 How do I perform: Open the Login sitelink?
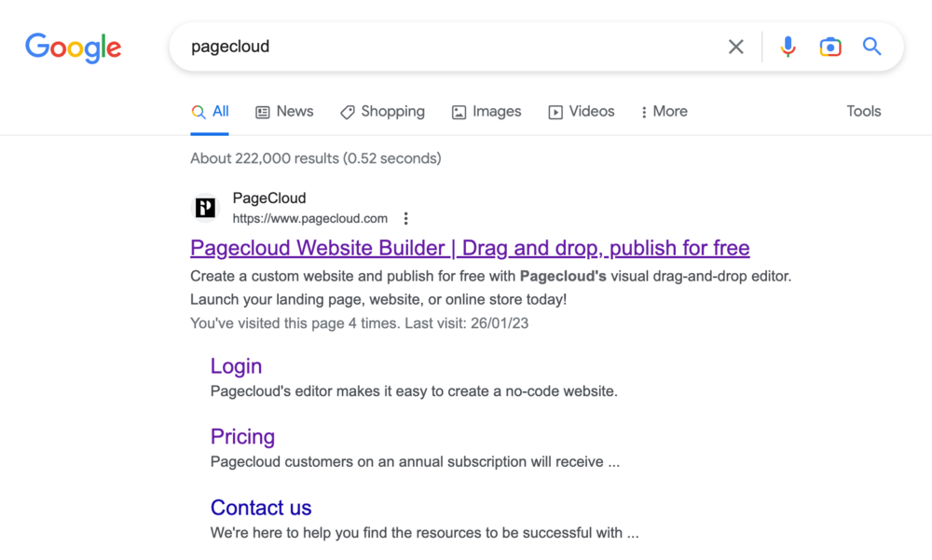(236, 366)
